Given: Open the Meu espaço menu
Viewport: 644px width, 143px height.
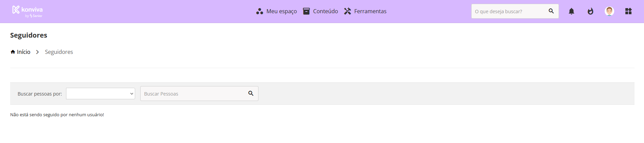Looking at the screenshot, I should coord(276,11).
